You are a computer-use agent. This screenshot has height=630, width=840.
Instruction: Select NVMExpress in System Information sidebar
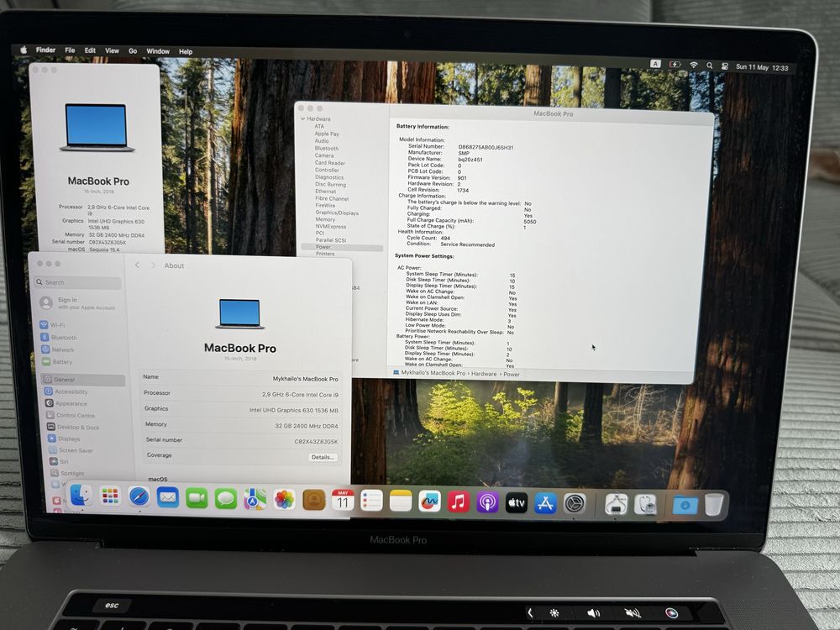pos(330,226)
